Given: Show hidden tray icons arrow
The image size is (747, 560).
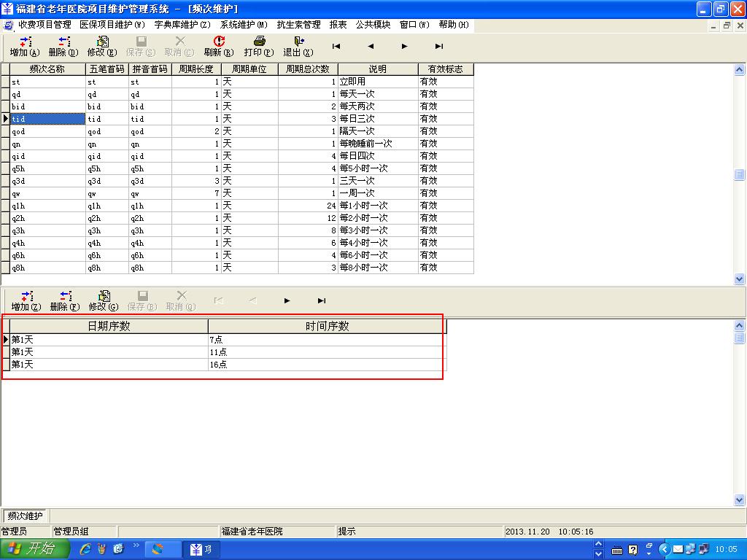Looking at the screenshot, I should tap(665, 550).
